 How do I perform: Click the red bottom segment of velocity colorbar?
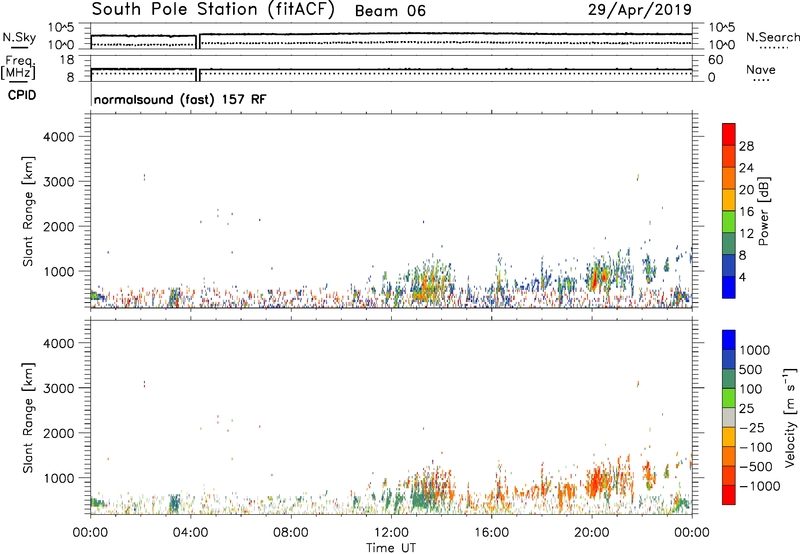coord(729,495)
